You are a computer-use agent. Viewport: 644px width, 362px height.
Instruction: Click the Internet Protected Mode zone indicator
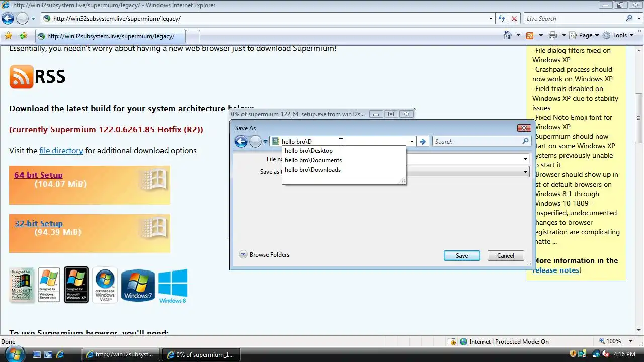click(x=504, y=342)
